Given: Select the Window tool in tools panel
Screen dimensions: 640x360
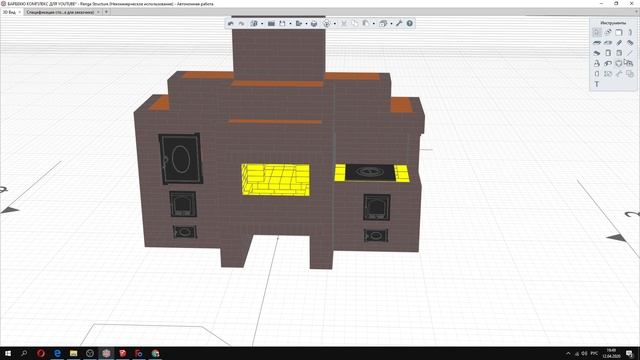Looking at the screenshot, I should (619, 53).
